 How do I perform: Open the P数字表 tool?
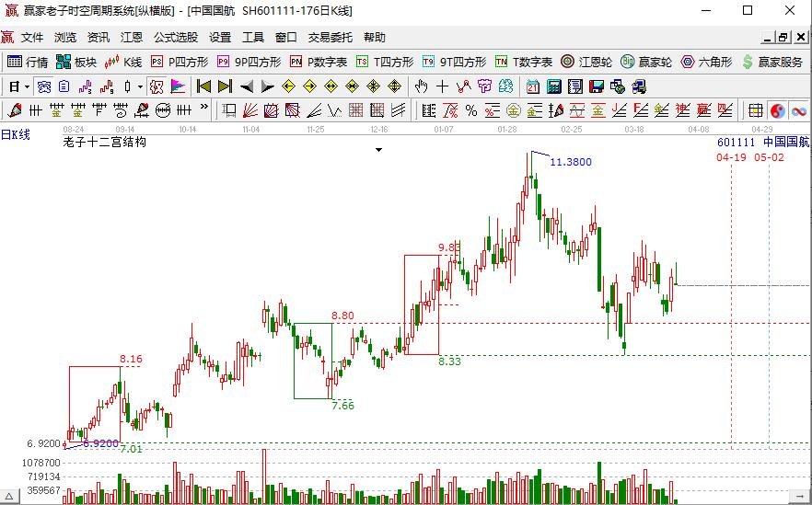tap(319, 63)
